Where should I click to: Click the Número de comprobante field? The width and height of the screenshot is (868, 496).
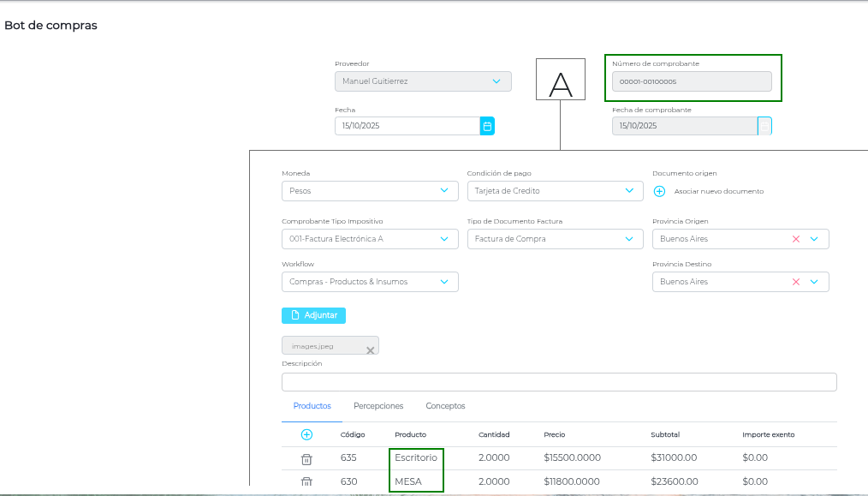coord(692,81)
